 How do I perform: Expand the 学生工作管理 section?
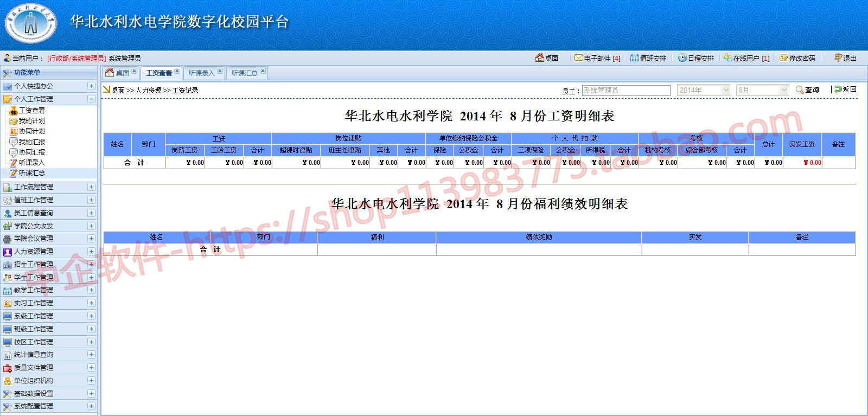[91, 277]
